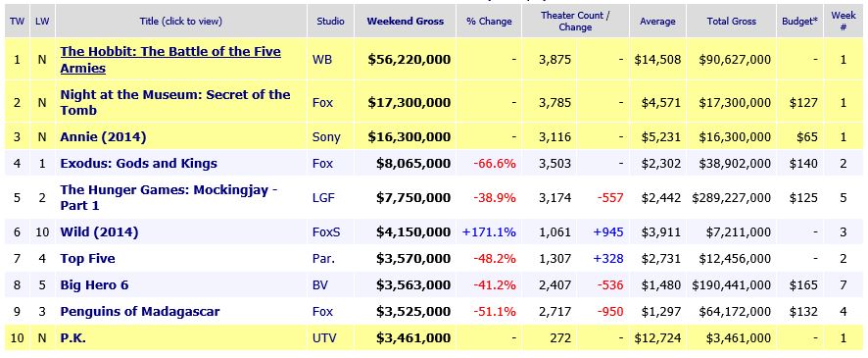This screenshot has width=868, height=358.
Task: Click Theater Count / Change header
Action: point(575,21)
